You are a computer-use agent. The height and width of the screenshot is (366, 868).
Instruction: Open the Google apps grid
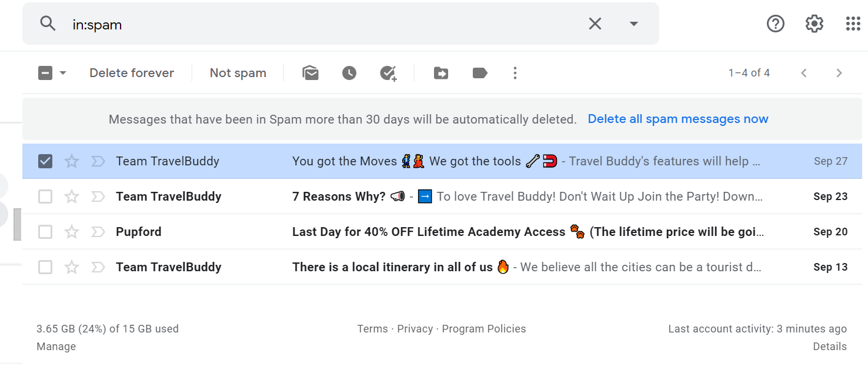click(x=853, y=24)
